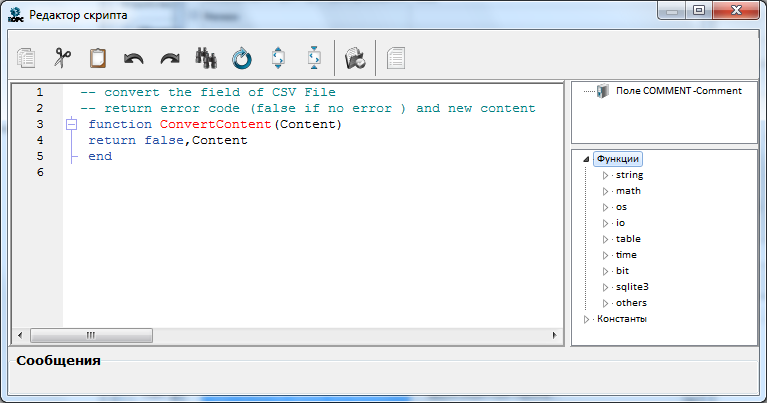
Task: Minimize the Редактор скрипта window
Action: (x=672, y=11)
